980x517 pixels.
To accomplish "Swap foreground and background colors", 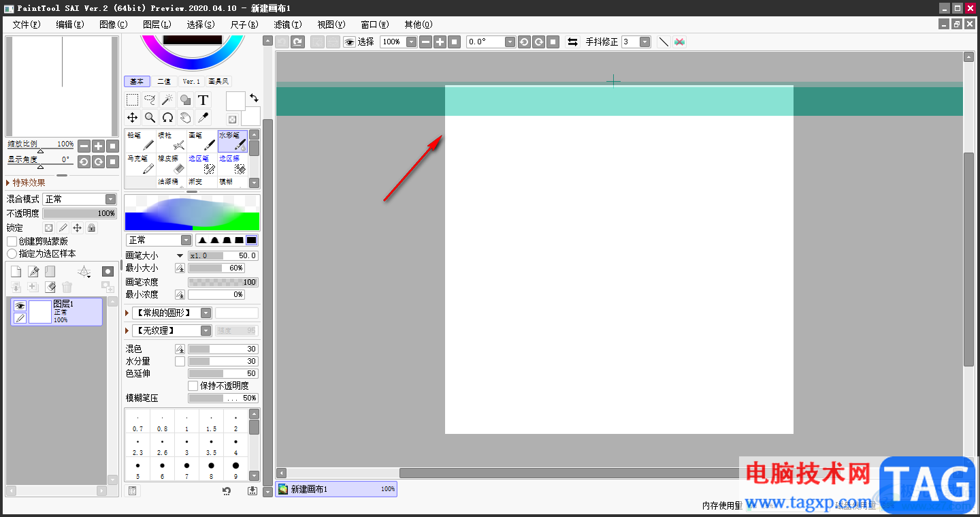I will click(x=254, y=98).
